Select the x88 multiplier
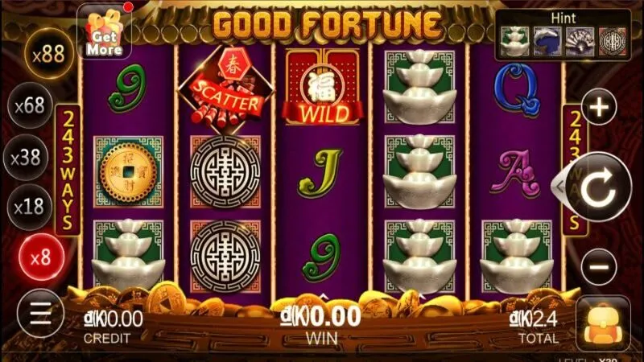The image size is (644, 362). pyautogui.click(x=48, y=54)
